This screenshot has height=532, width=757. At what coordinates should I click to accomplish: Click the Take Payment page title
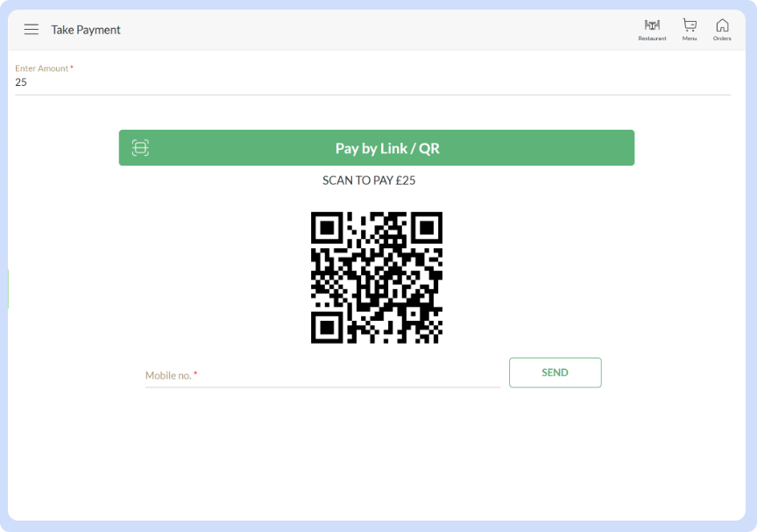[x=86, y=30]
